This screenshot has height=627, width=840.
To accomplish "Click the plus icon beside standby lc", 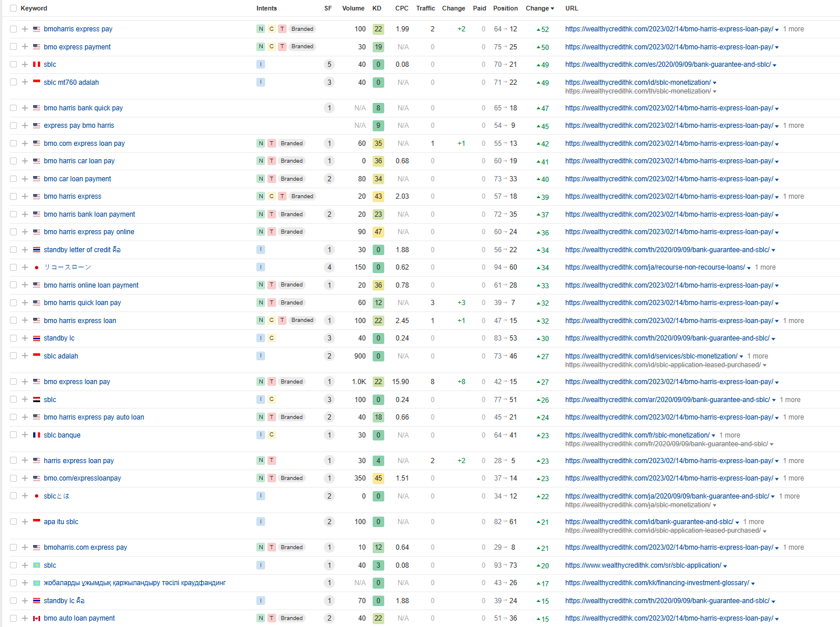I will pos(25,338).
